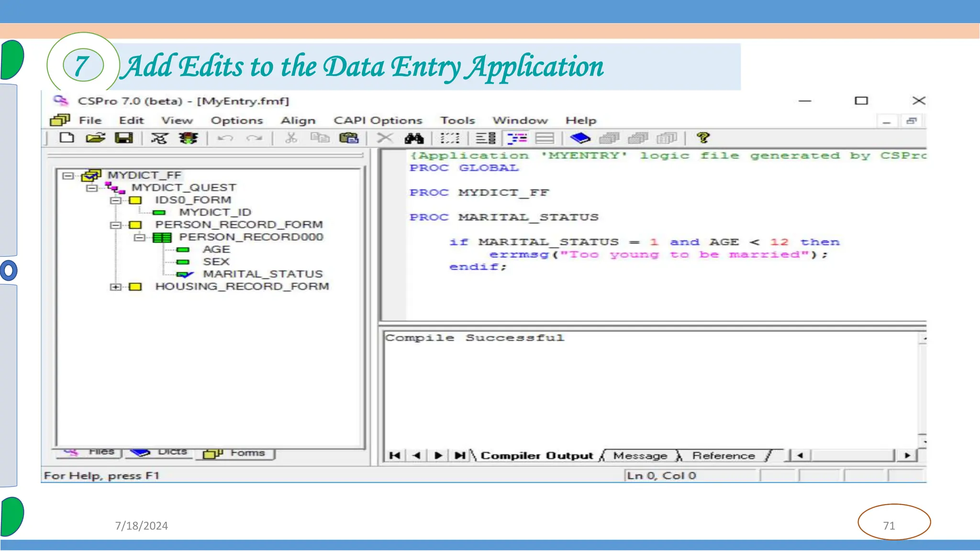The image size is (980, 551).
Task: Toggle the logic view toolbar icon
Action: pyautogui.click(x=517, y=138)
